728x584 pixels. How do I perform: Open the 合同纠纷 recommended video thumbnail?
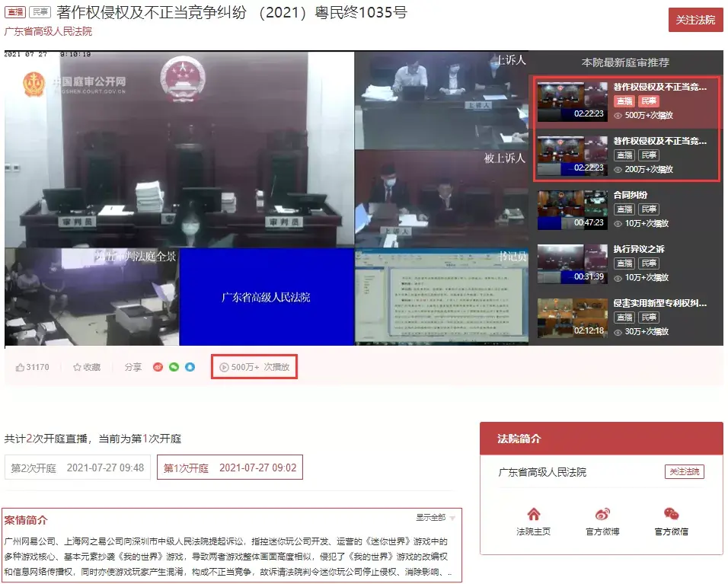[573, 209]
